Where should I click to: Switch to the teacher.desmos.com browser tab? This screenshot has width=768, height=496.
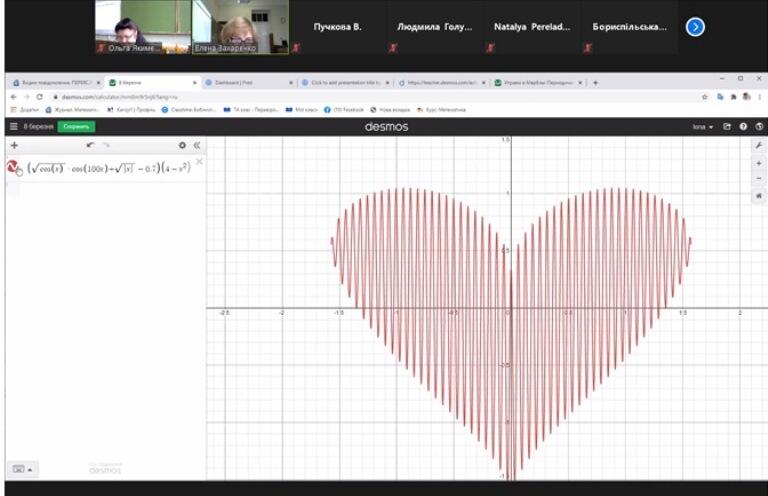(x=442, y=83)
